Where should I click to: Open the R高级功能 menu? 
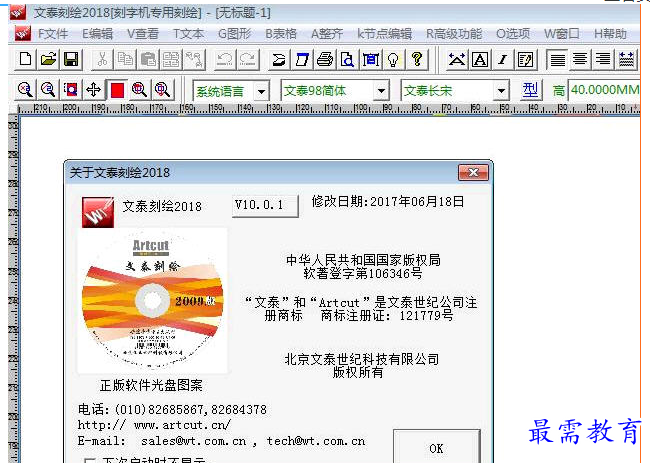point(454,34)
